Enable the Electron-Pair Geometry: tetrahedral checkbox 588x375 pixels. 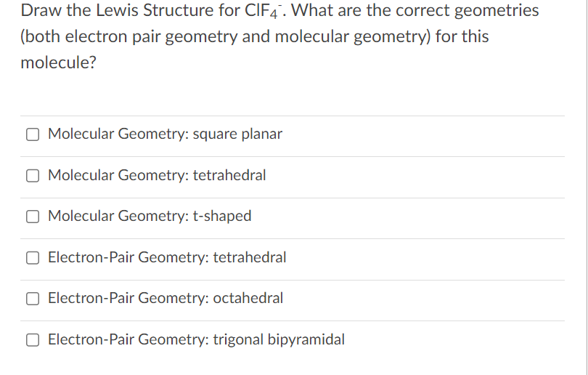[33, 257]
